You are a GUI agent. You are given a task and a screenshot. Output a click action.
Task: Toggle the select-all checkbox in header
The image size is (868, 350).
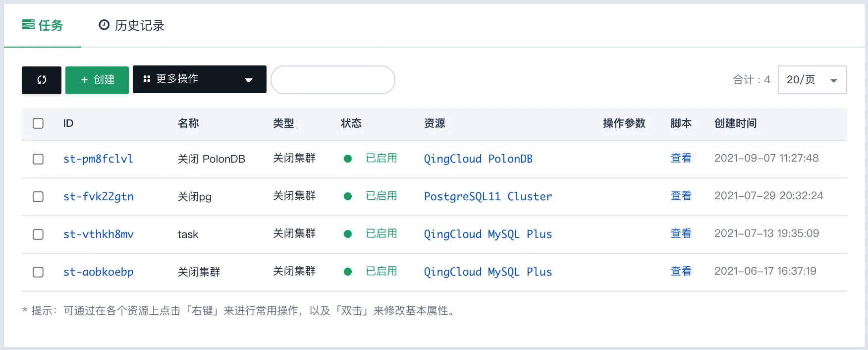[x=38, y=123]
